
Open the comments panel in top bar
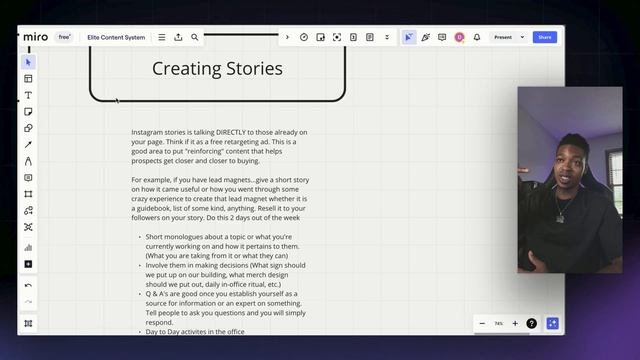click(x=442, y=37)
